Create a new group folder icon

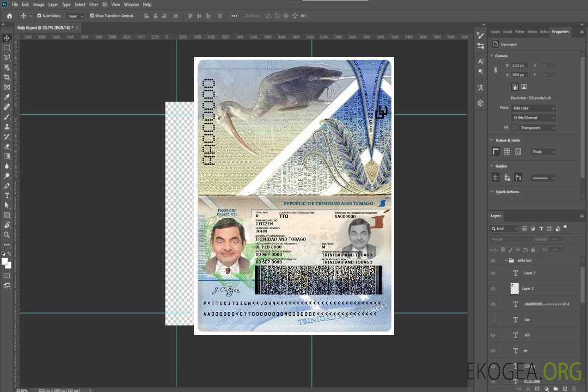coord(555,389)
